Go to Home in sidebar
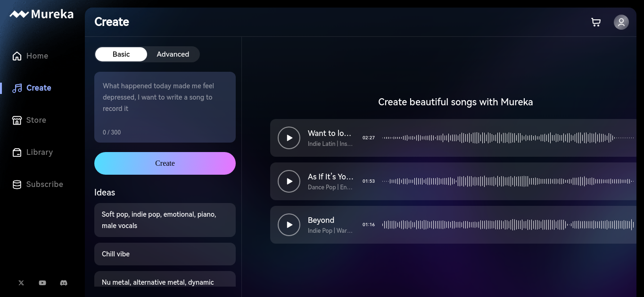Viewport: 644px width, 297px height. pos(37,56)
